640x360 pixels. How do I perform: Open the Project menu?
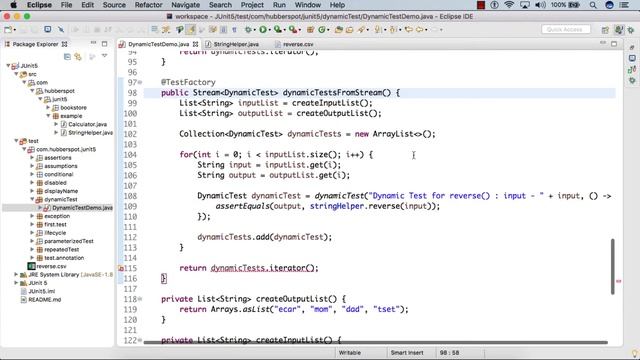252,5
